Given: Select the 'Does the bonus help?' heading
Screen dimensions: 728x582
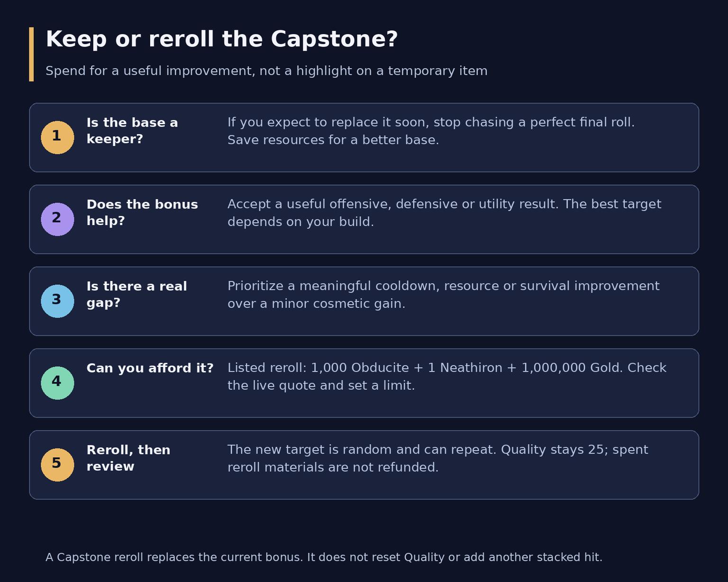Looking at the screenshot, I should coord(142,213).
